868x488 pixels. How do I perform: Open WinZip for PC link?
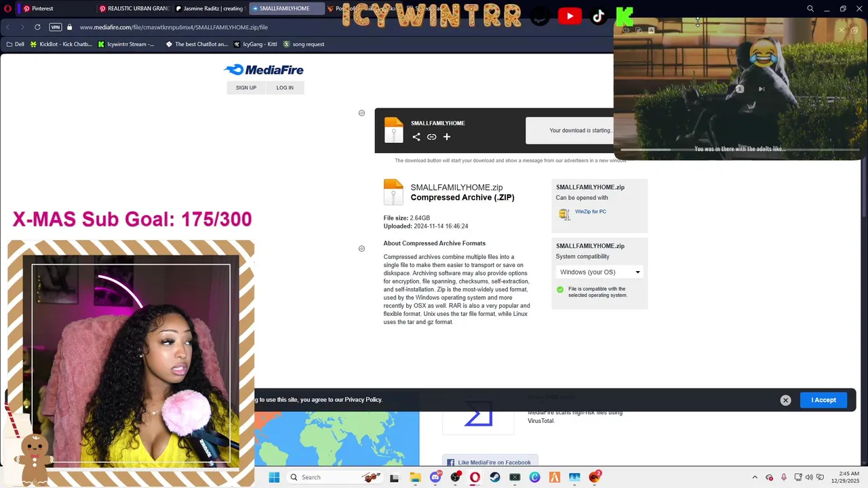[591, 211]
